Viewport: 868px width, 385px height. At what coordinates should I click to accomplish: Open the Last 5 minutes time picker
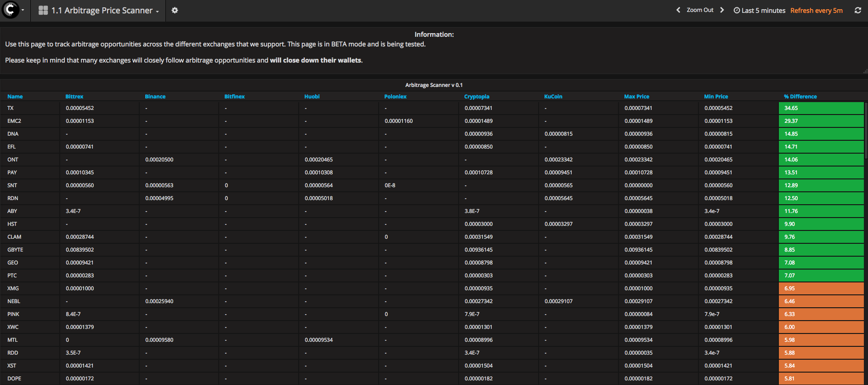[760, 10]
